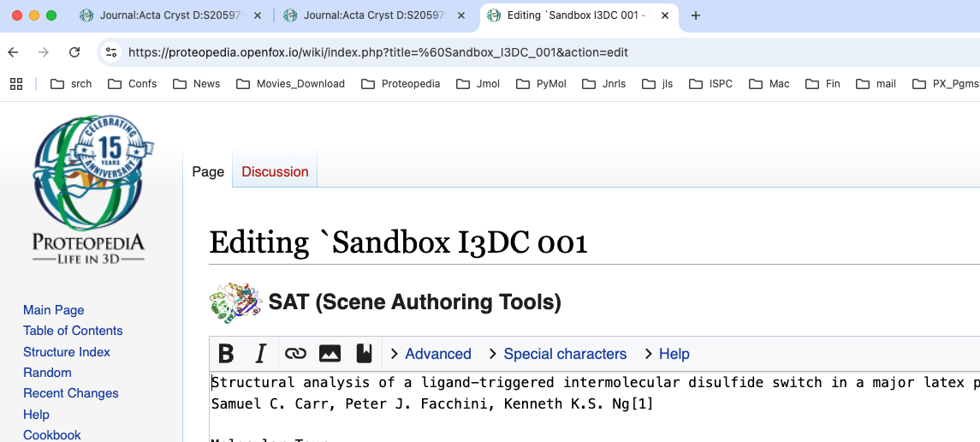This screenshot has height=442, width=980.
Task: Apply bold formatting in editor toolbar
Action: [x=226, y=354]
